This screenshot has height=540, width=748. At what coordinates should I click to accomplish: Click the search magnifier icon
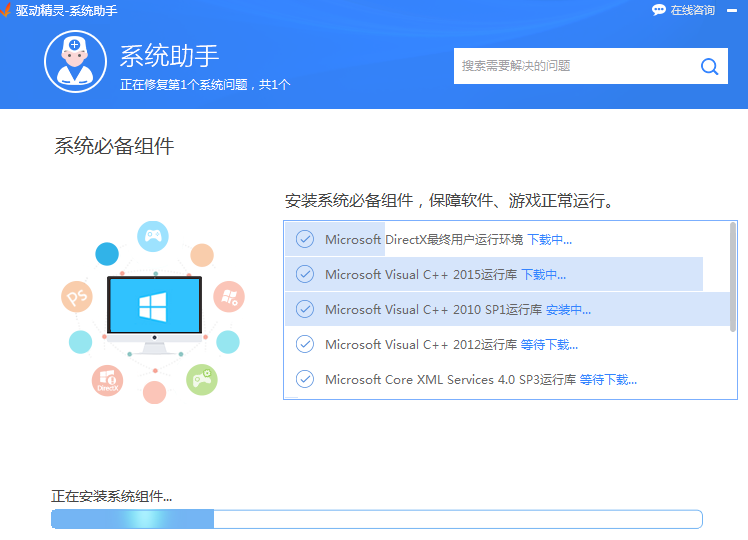point(709,66)
